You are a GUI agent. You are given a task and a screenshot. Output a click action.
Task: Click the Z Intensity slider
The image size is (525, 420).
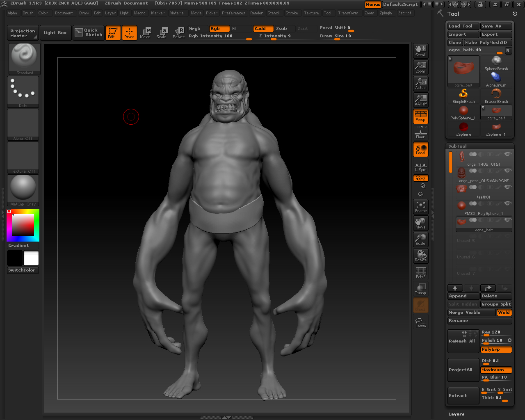point(275,36)
